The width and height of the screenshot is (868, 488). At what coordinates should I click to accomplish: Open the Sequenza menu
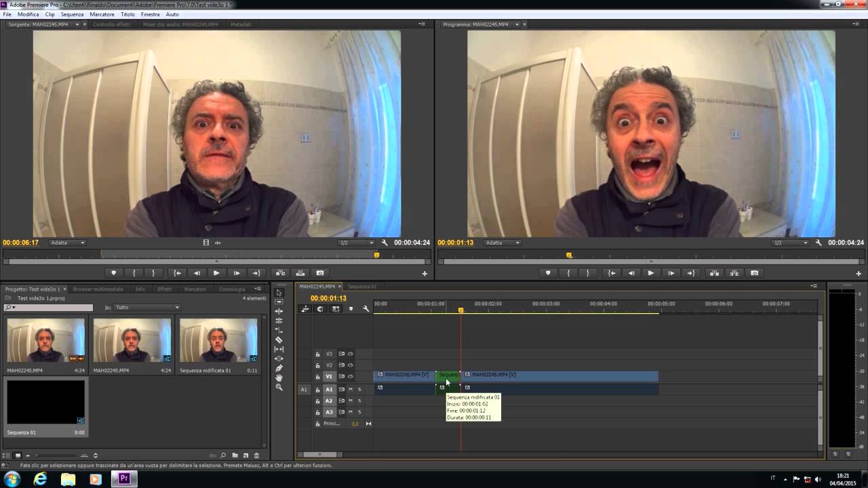tap(73, 14)
